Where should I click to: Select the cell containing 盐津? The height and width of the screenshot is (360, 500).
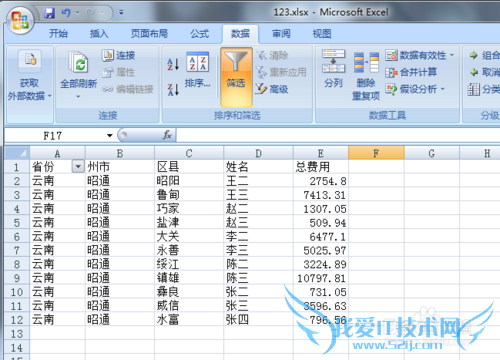click(x=189, y=222)
